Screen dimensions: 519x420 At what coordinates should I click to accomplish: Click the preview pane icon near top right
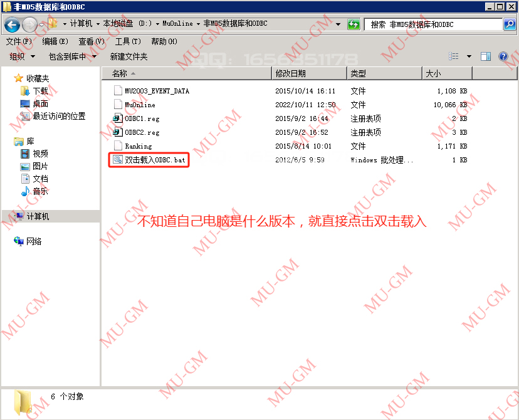485,56
